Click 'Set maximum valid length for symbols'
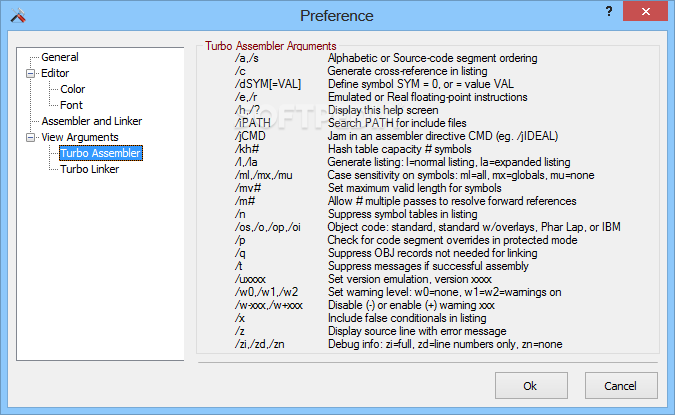 (x=415, y=188)
